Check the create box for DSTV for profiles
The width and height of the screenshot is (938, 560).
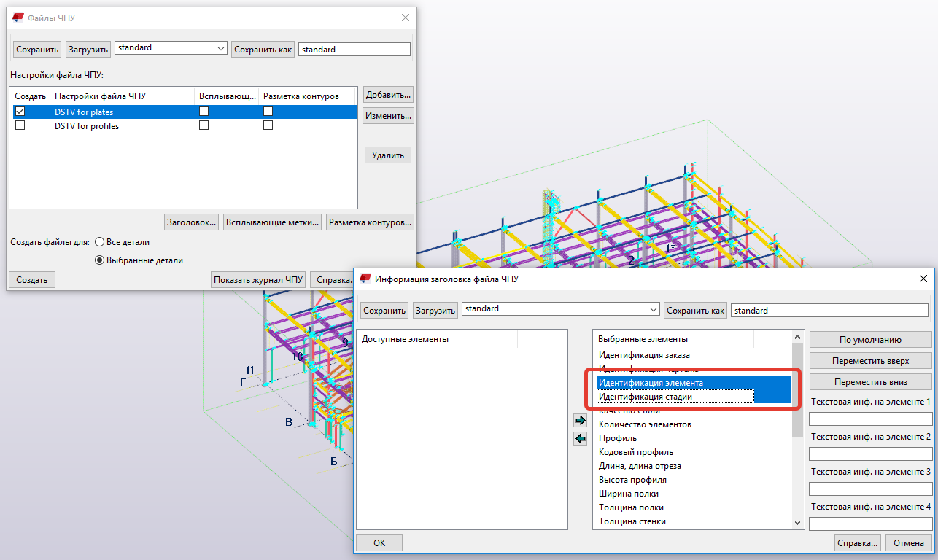(20, 125)
